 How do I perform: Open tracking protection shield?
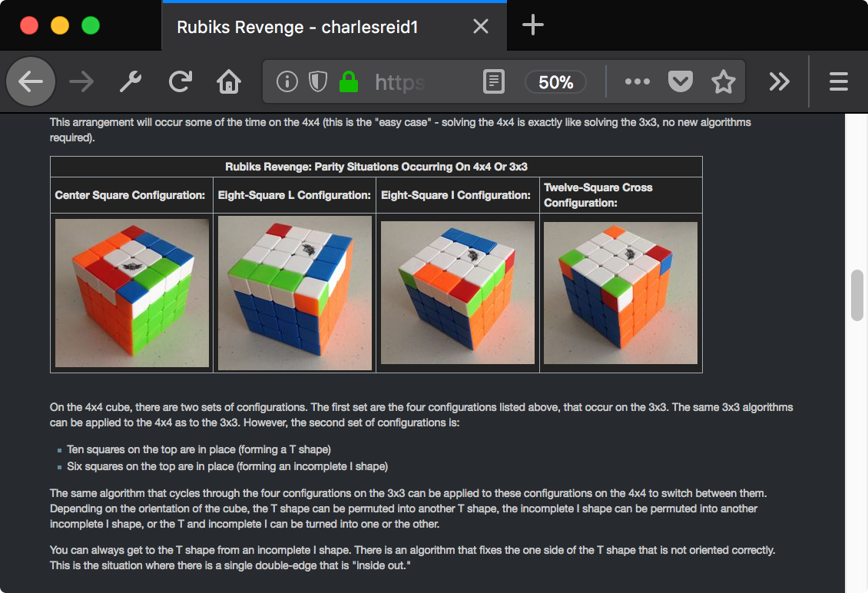(318, 82)
